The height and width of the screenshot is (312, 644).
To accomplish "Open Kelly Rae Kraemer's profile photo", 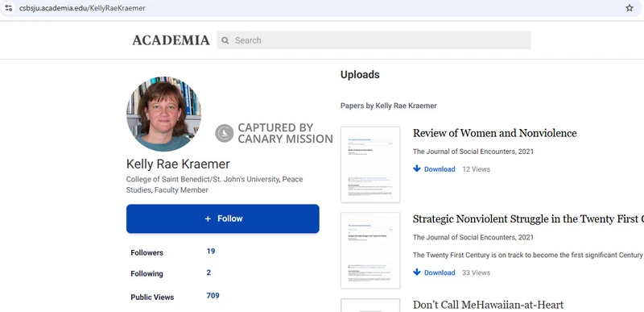I will click(x=163, y=114).
